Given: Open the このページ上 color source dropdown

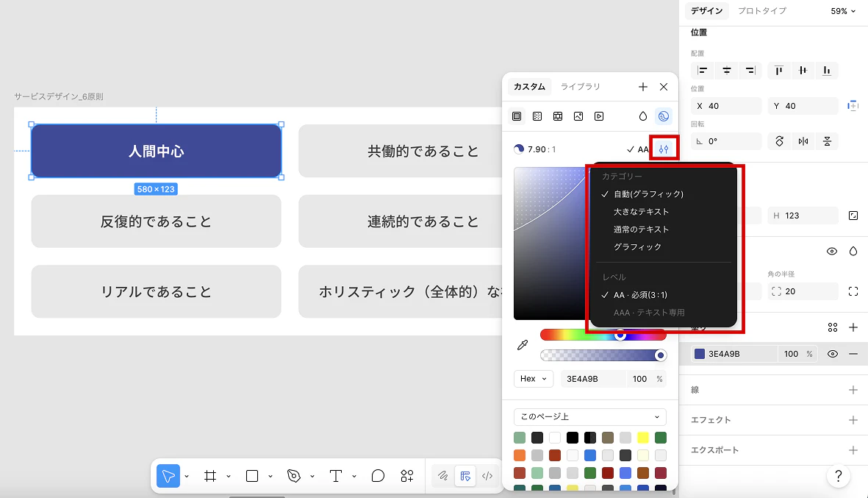Looking at the screenshot, I should [x=589, y=416].
